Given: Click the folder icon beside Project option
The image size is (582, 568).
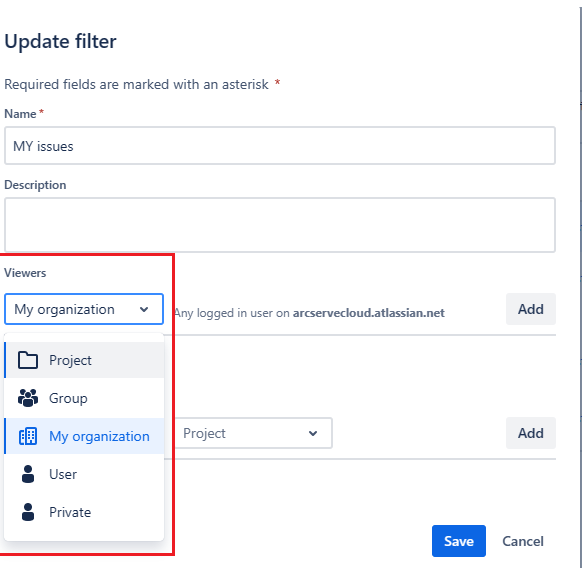Looking at the screenshot, I should click(x=28, y=360).
